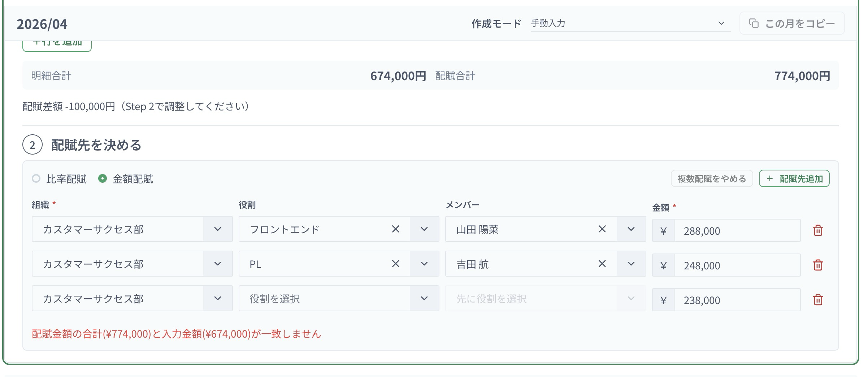Delete the 238,000 allocation row

(818, 300)
